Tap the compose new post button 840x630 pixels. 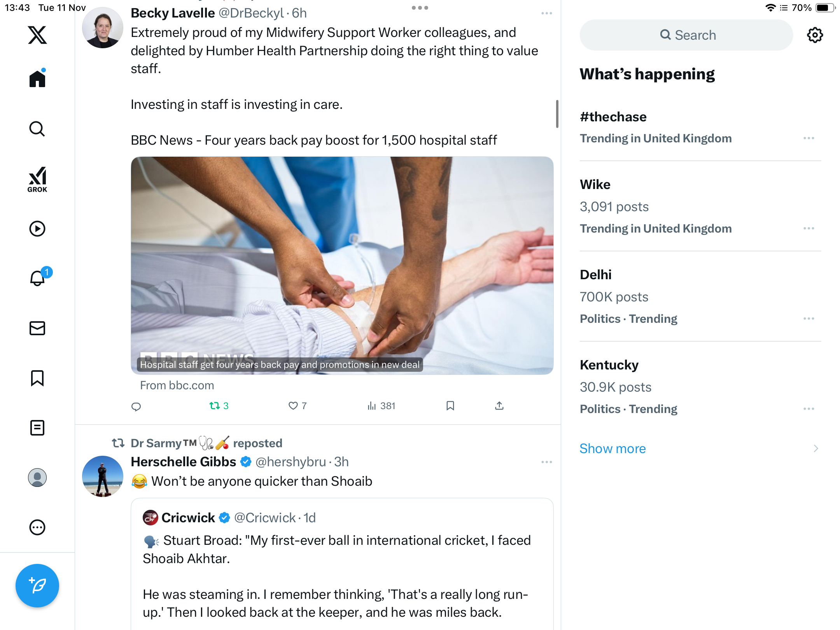point(37,585)
